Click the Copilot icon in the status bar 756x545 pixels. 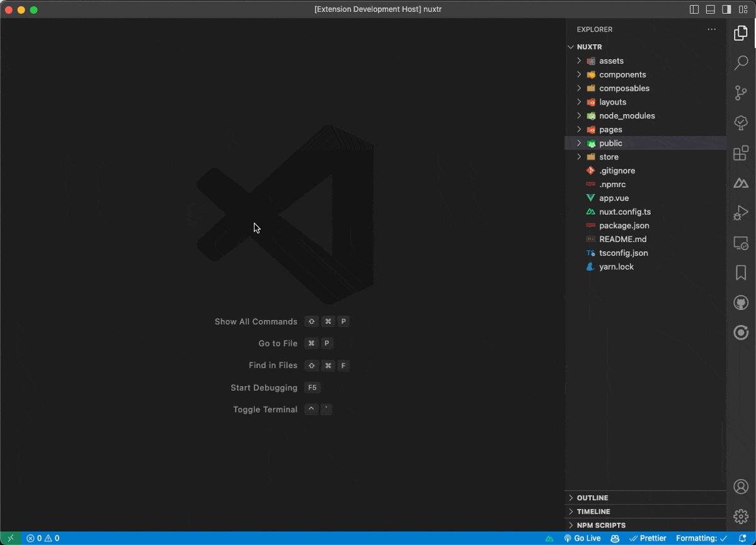(615, 539)
